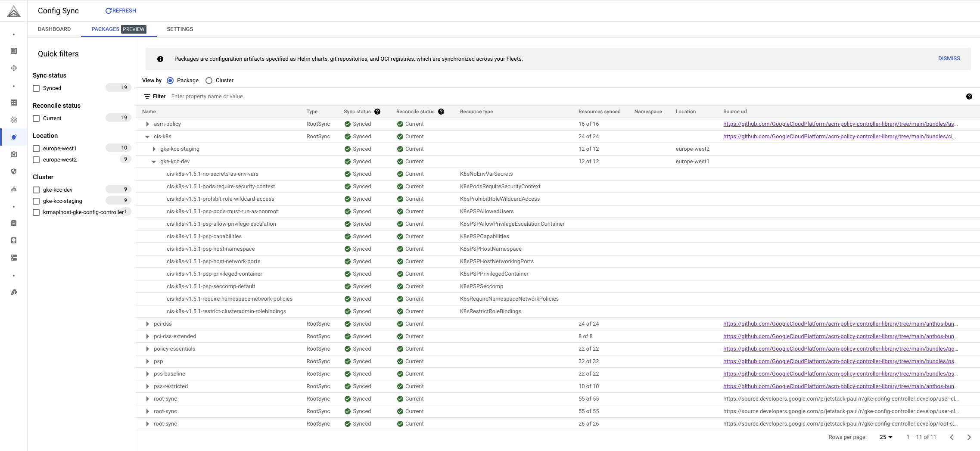This screenshot has height=451, width=980.
Task: Go to the Dashboard tab
Action: pos(54,29)
